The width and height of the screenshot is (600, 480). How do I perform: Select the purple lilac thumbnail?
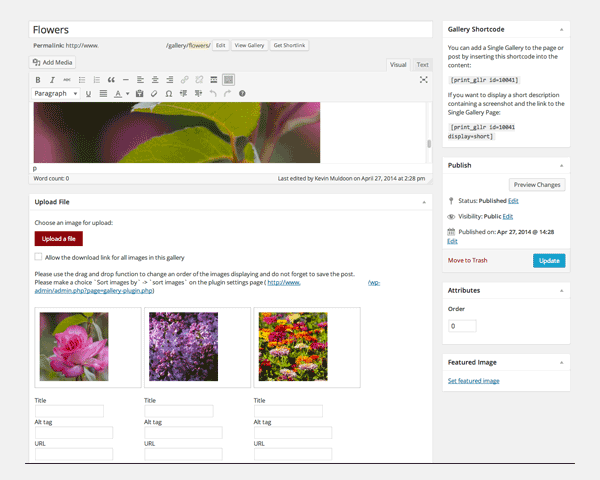coord(183,347)
